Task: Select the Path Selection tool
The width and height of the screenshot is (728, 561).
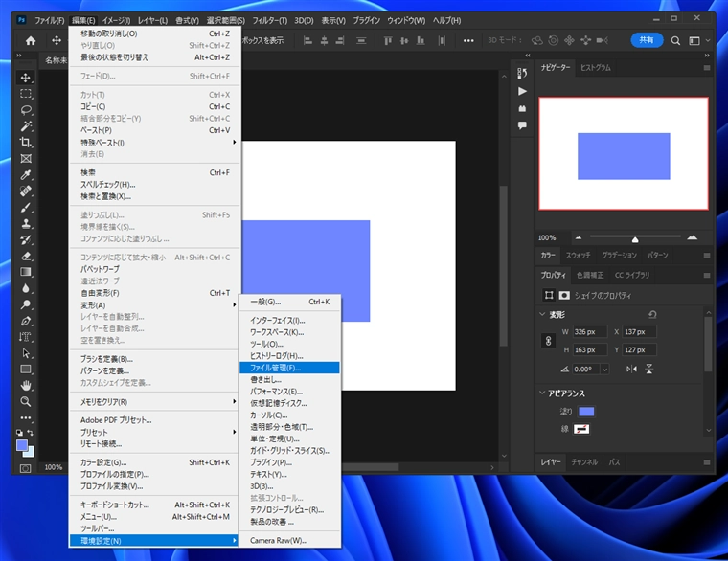Action: 26,353
